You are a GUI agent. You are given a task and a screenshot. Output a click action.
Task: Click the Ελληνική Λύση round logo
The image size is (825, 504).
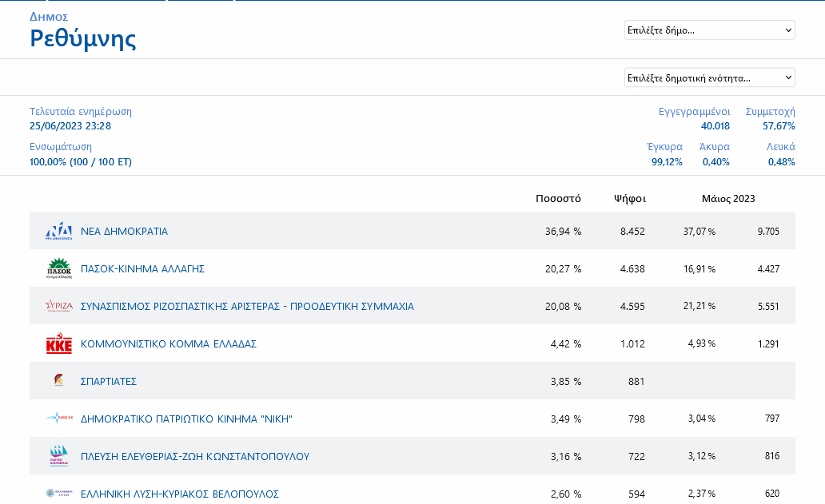point(59,494)
